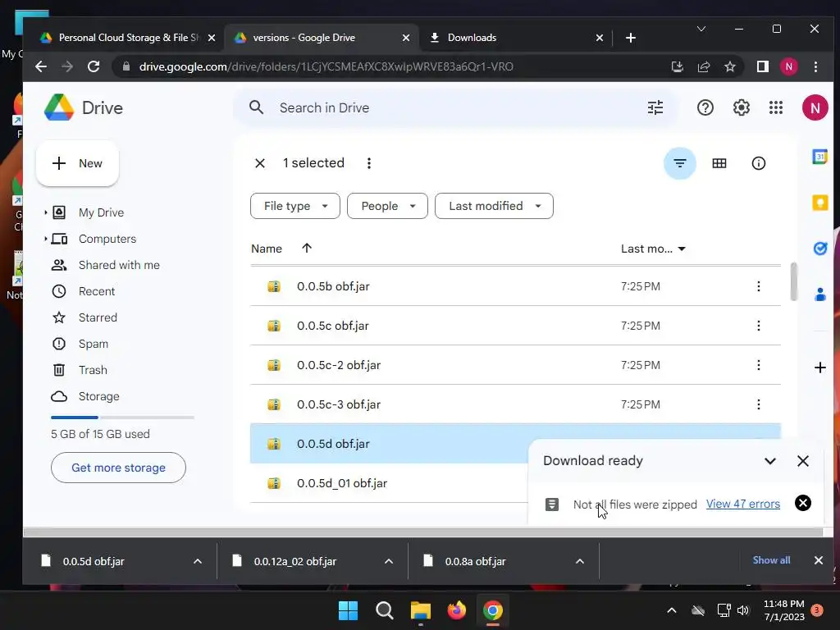This screenshot has width=840, height=630.
Task: Open Drive settings gear
Action: [x=741, y=107]
